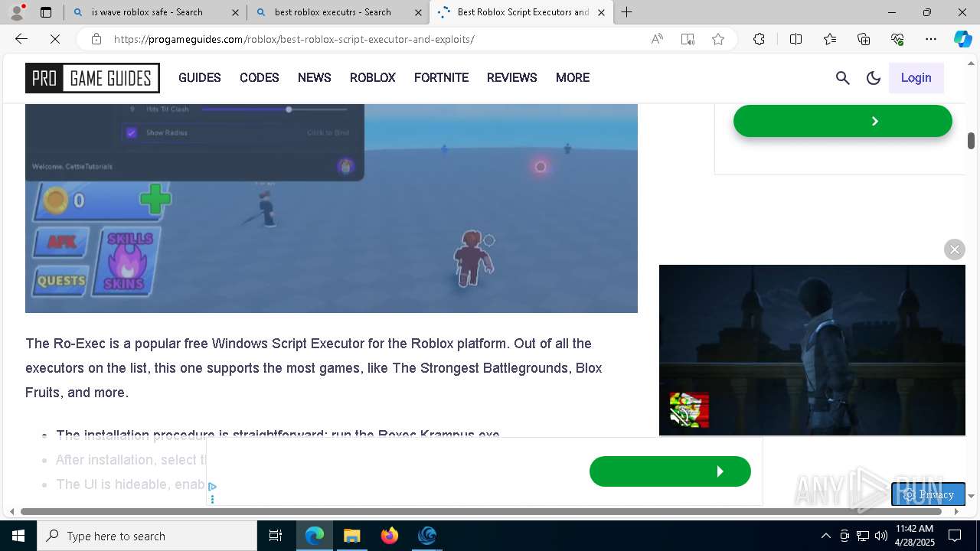
Task: Open Edge Settings and more menu
Action: coord(931,39)
